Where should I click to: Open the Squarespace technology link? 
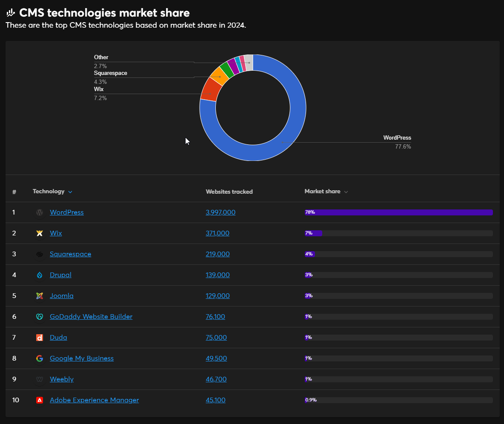pyautogui.click(x=70, y=254)
